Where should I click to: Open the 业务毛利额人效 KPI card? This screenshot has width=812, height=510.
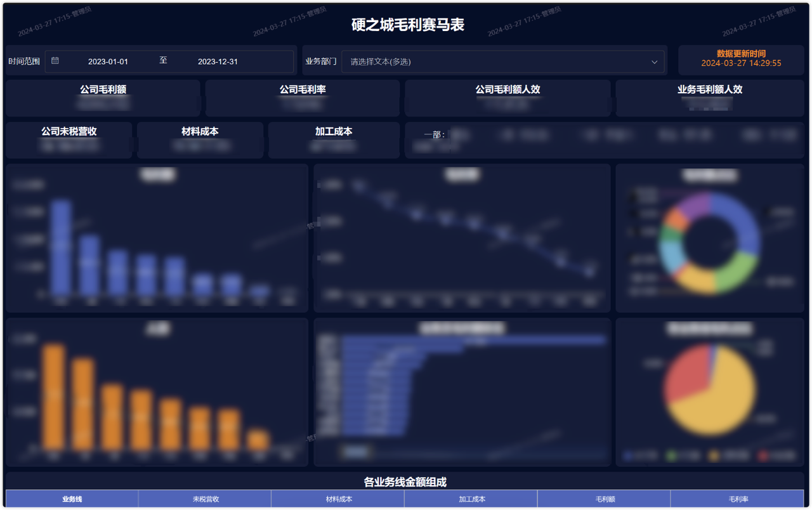(x=709, y=98)
